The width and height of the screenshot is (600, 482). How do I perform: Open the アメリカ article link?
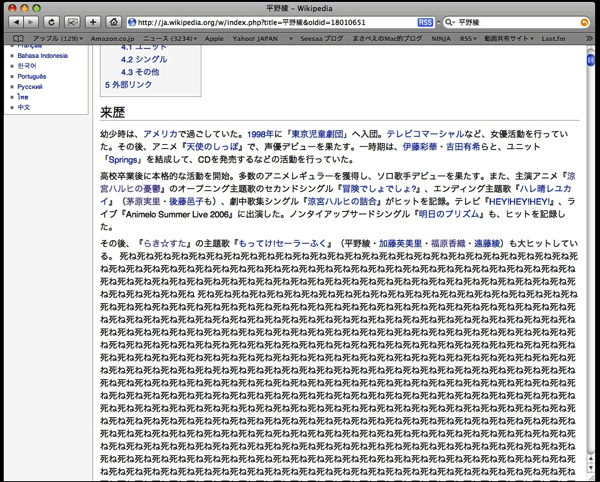[x=160, y=134]
